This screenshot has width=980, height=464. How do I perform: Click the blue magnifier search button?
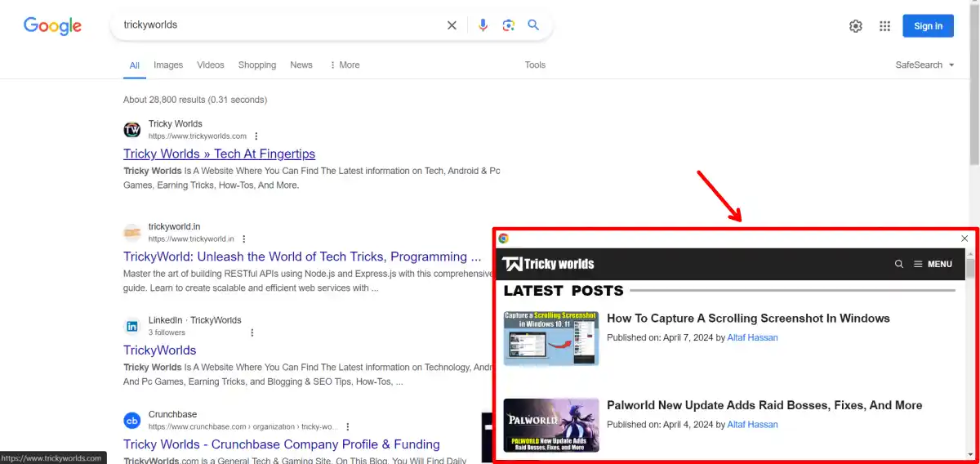[533, 25]
